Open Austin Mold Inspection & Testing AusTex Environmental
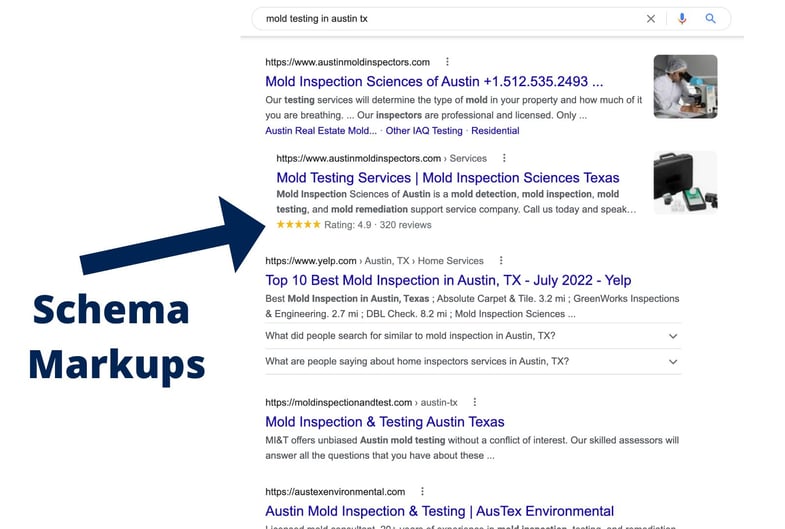 (x=440, y=511)
